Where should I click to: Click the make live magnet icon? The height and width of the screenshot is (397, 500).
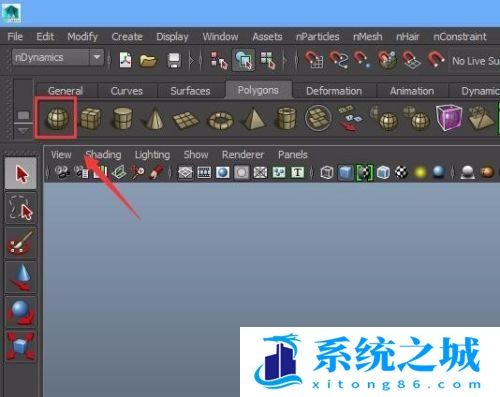(436, 59)
